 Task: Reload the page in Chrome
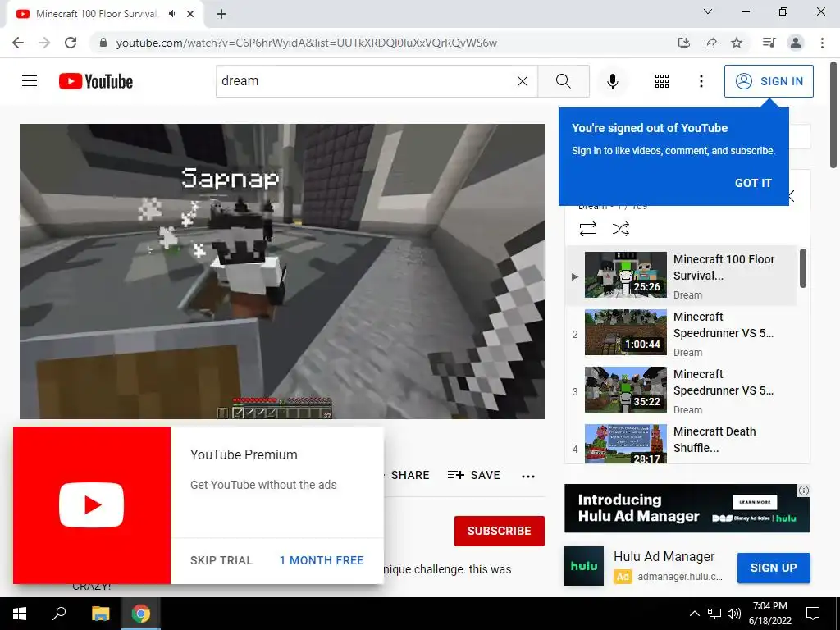tap(71, 43)
